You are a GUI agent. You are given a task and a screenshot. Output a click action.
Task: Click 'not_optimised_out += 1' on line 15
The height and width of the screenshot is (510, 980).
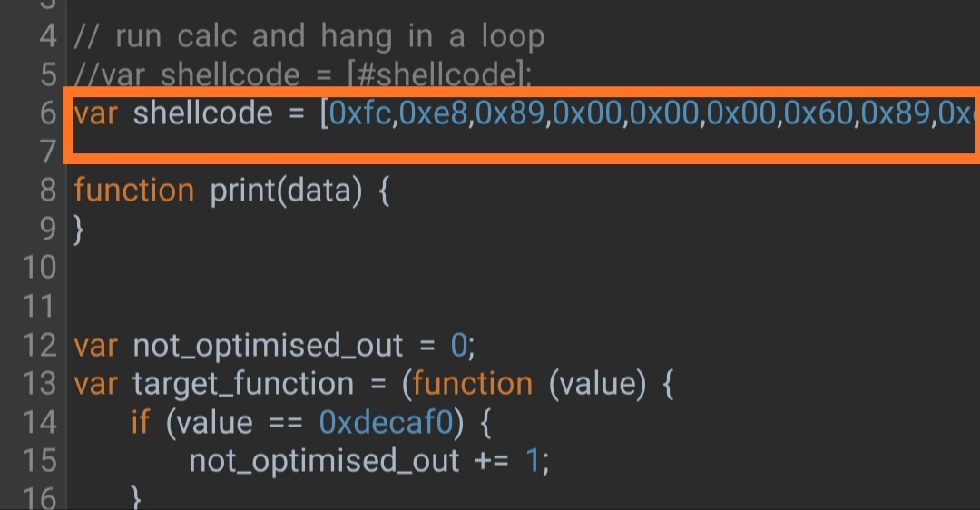(x=368, y=461)
